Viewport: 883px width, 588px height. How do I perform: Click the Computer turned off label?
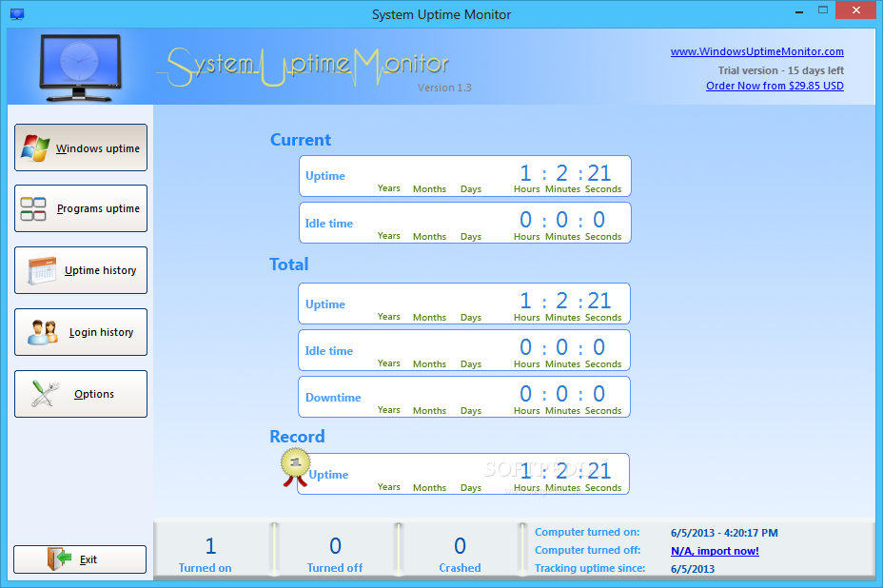point(588,550)
